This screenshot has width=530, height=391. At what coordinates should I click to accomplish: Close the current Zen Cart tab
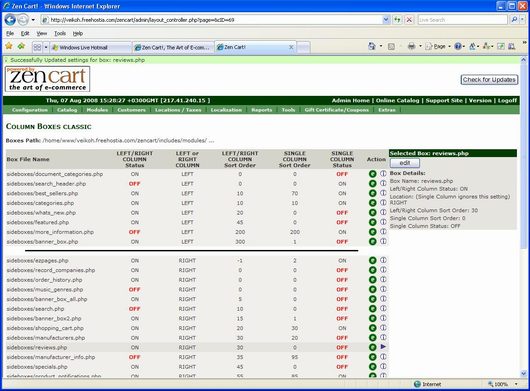pyautogui.click(x=291, y=47)
